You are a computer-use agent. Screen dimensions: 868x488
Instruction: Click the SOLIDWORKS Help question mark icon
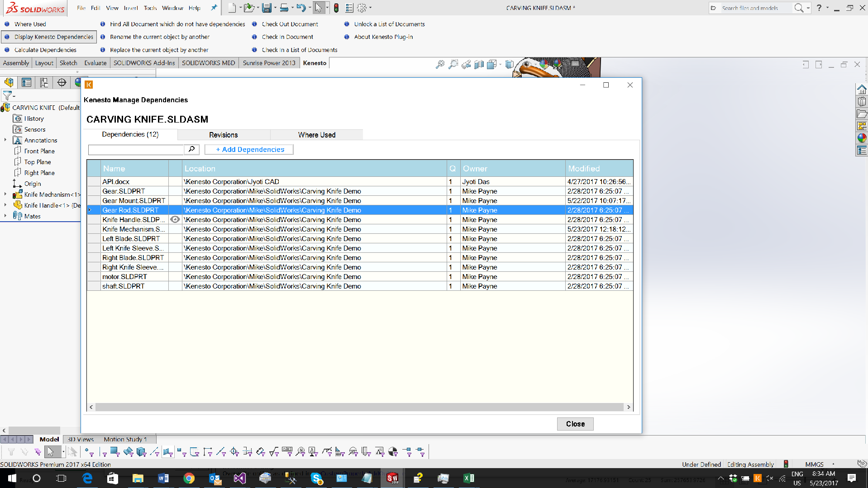click(x=819, y=8)
